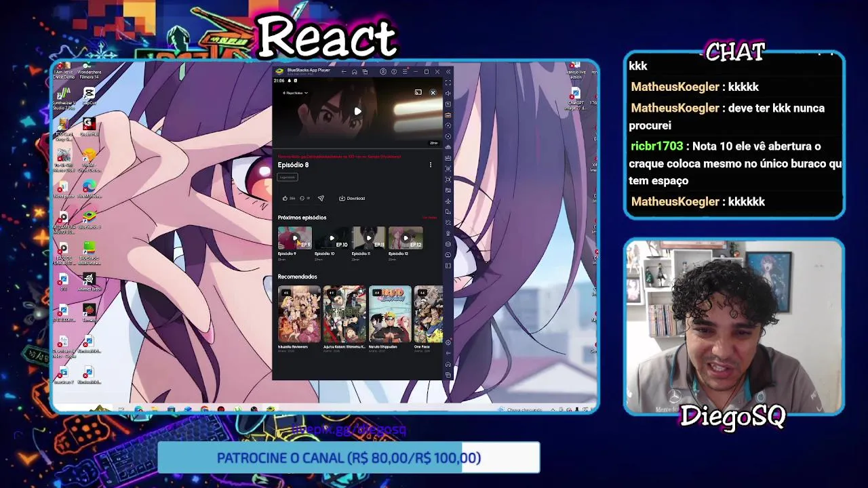
Task: Open the CapCut desktop shortcut
Action: [89, 96]
